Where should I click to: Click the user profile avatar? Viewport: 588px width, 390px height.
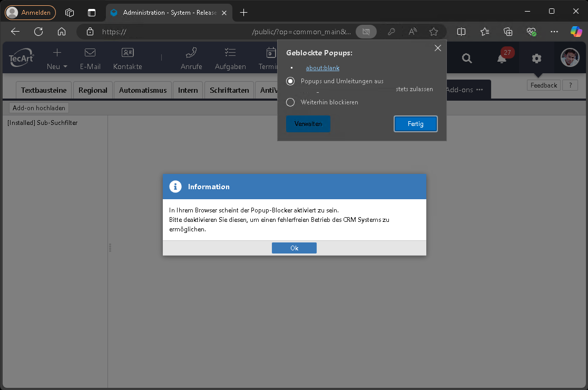click(x=570, y=58)
